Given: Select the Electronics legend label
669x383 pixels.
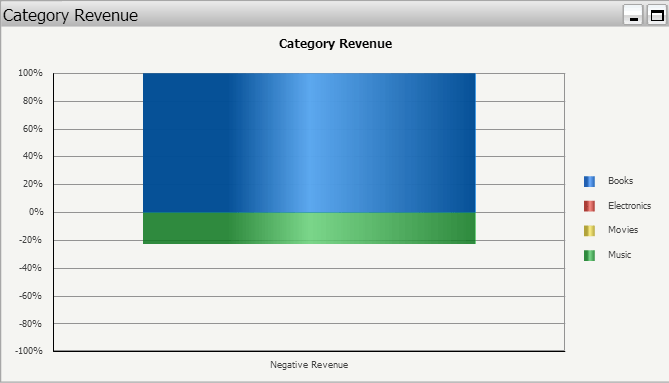Looking at the screenshot, I should point(629,206).
